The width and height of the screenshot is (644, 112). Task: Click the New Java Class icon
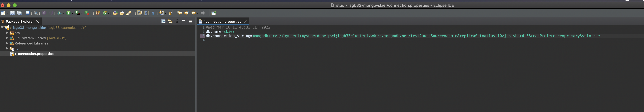(x=105, y=13)
